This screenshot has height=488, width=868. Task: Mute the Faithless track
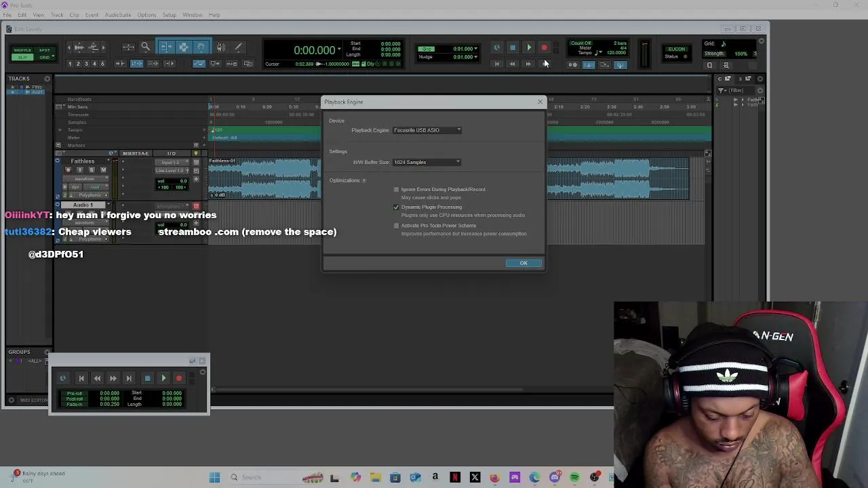(x=103, y=170)
